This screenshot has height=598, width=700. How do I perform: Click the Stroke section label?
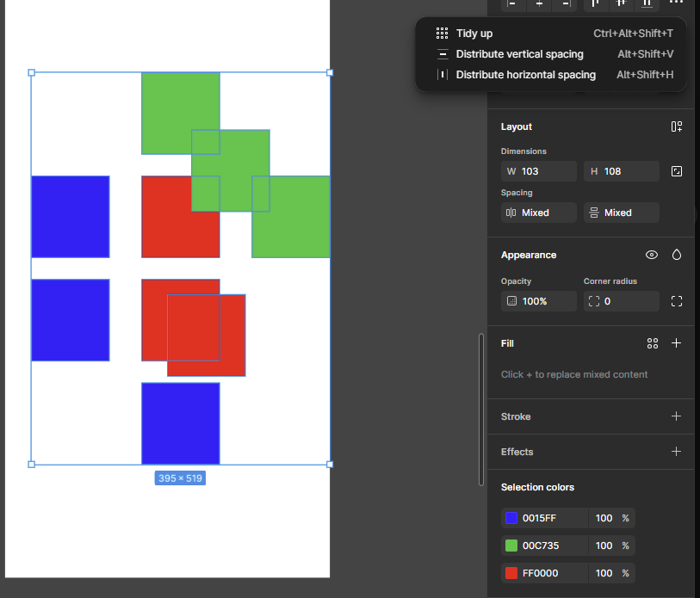516,416
